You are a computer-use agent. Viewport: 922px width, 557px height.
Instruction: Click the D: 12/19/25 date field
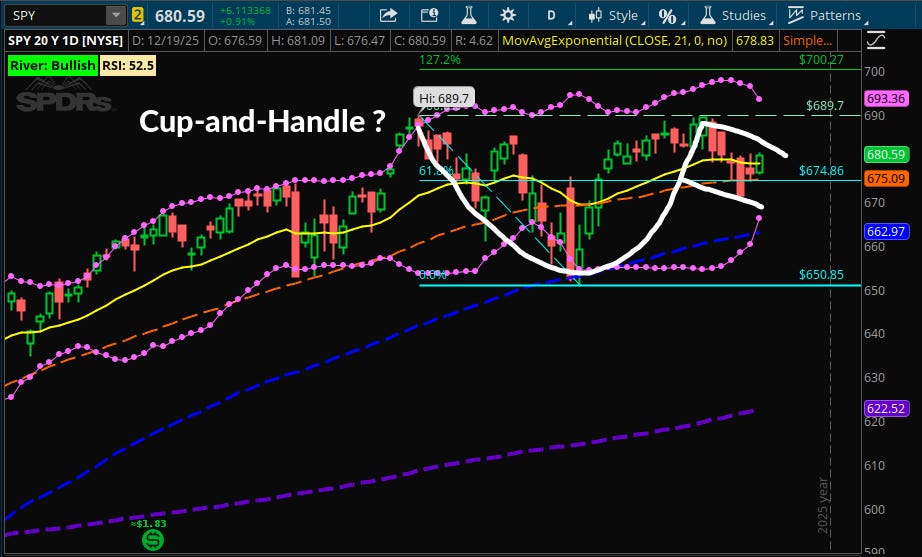click(166, 41)
